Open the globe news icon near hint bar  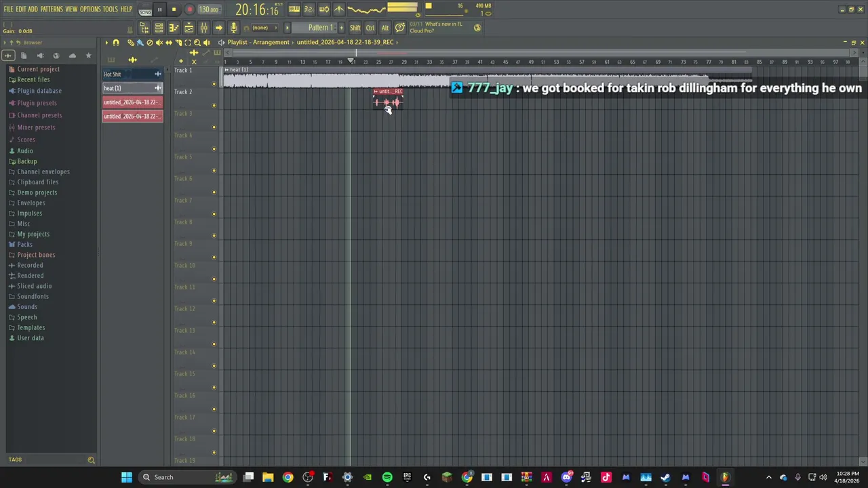[x=477, y=28]
